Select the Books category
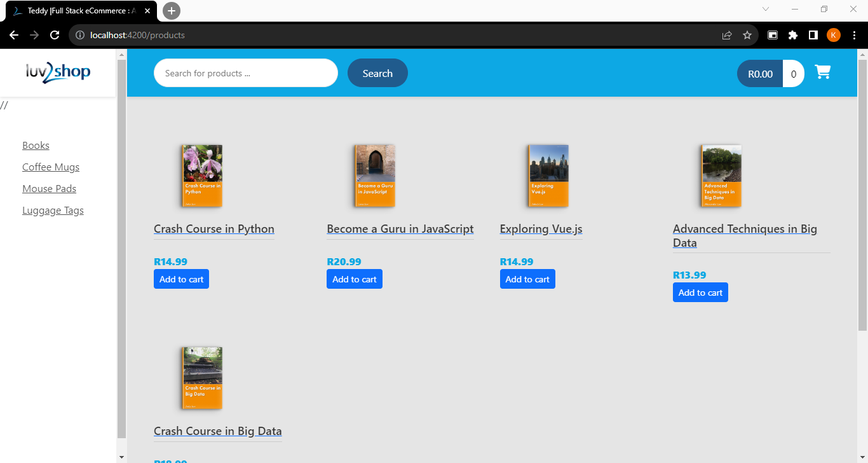This screenshot has width=868, height=463. (36, 146)
